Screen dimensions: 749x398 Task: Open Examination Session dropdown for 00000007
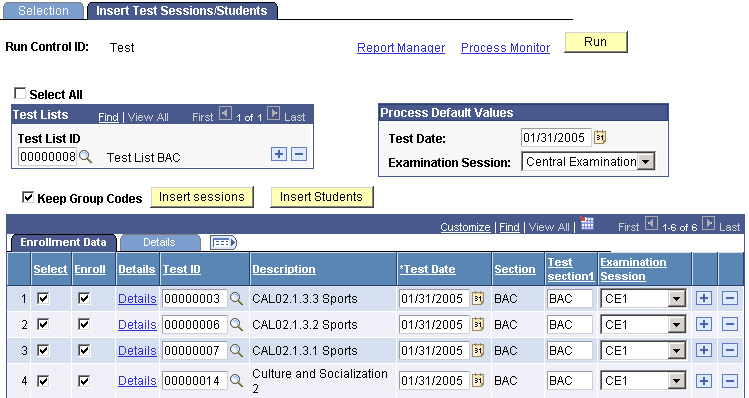pyautogui.click(x=676, y=350)
